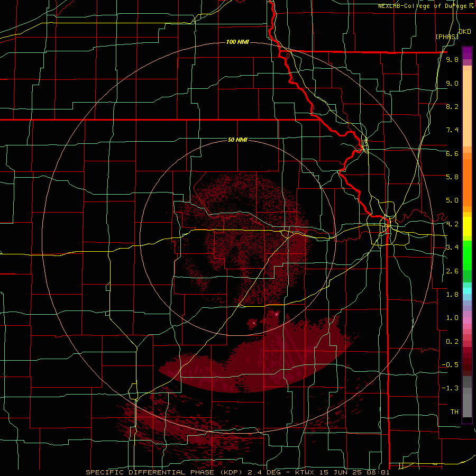
Task: Click the 7.4 scale value
Action: [x=452, y=130]
